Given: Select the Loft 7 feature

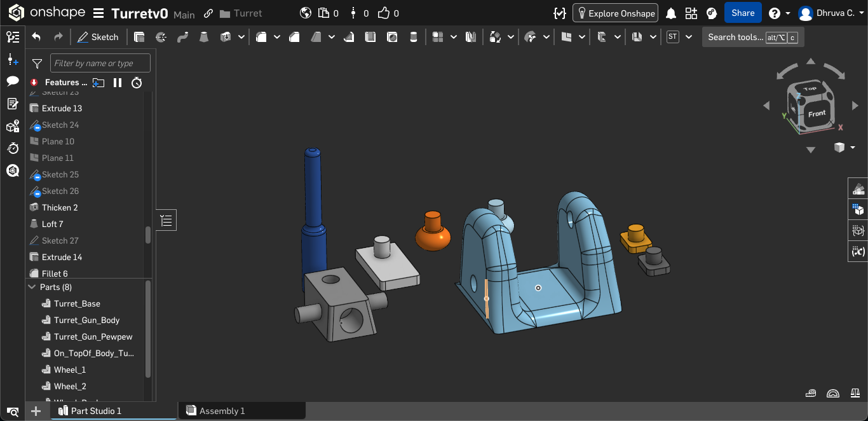Looking at the screenshot, I should pyautogui.click(x=52, y=224).
